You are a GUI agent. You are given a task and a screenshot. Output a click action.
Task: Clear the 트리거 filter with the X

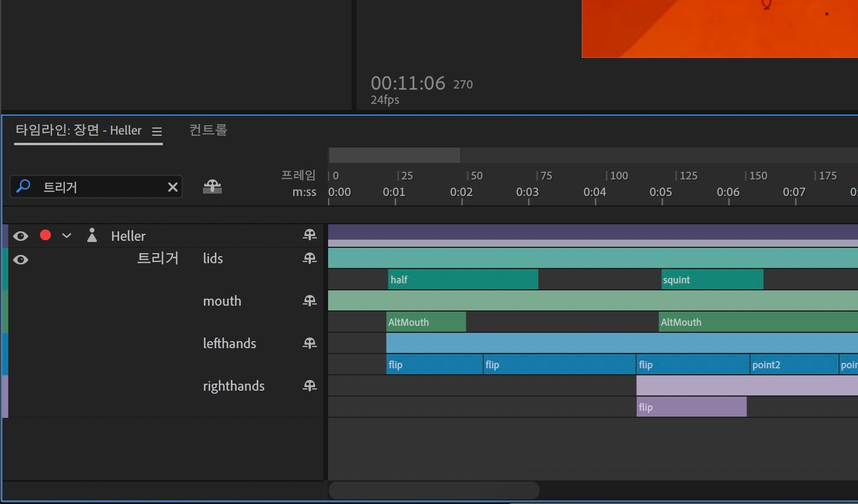click(x=172, y=187)
